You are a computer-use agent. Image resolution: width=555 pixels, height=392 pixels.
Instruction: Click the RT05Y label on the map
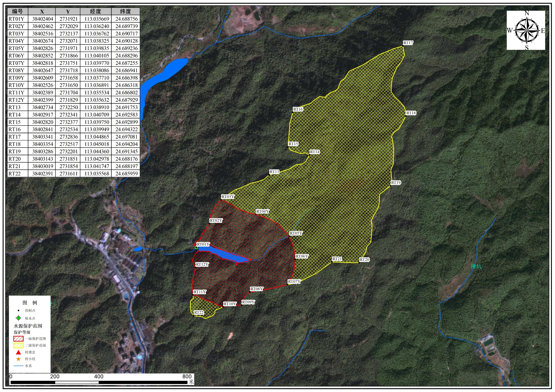[x=296, y=233]
